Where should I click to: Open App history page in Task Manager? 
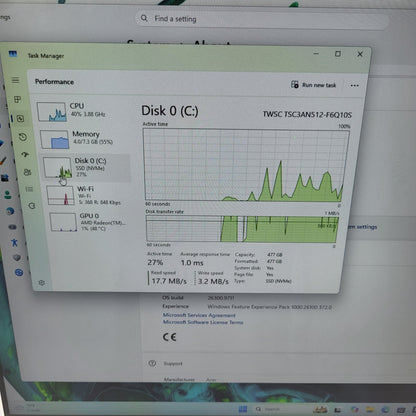[x=23, y=137]
